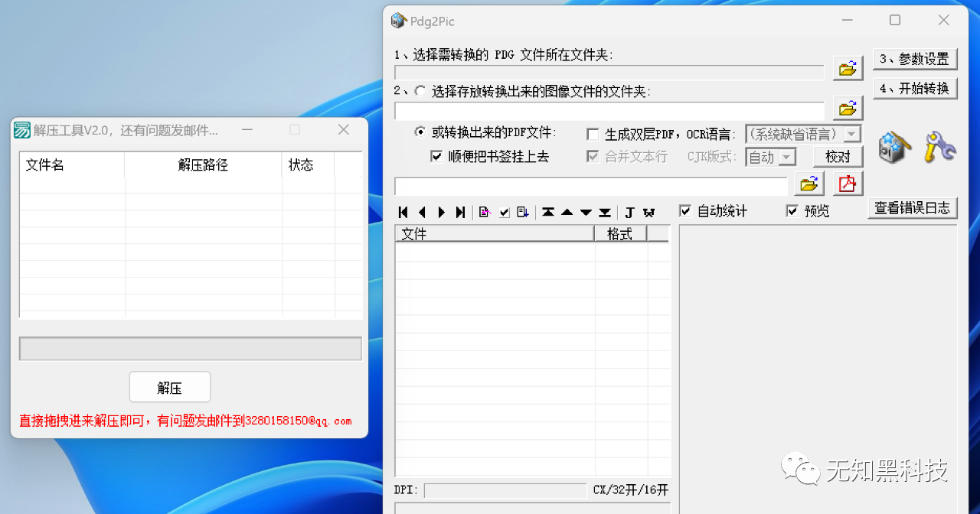The height and width of the screenshot is (514, 980).
Task: Click the move-up triangle icon in file toolbar
Action: coord(567,213)
